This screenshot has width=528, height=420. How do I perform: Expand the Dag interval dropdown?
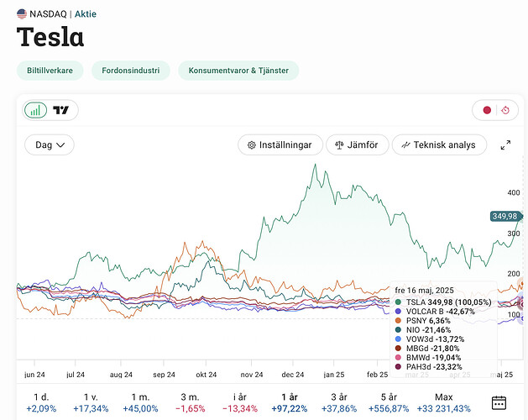50,145
